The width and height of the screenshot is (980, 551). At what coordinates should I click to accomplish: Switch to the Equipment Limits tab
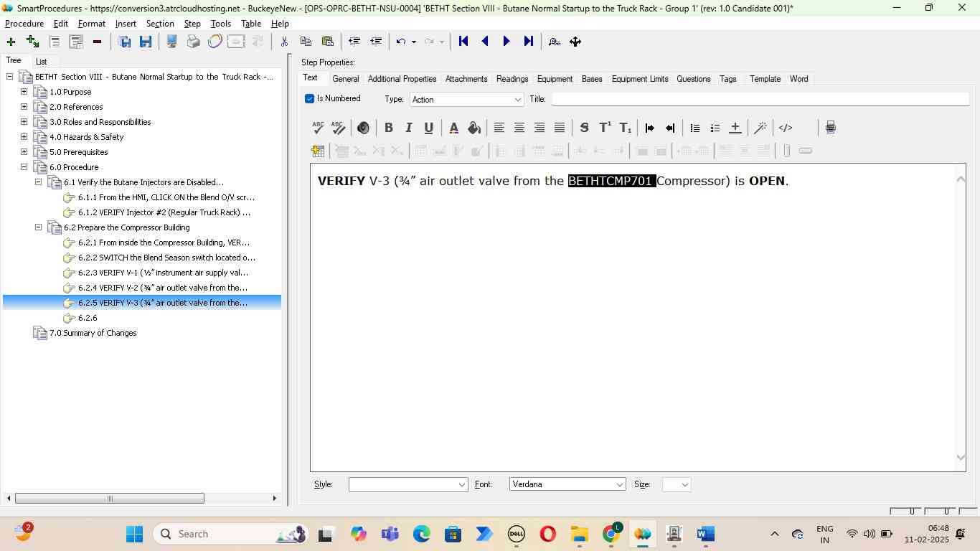640,79
